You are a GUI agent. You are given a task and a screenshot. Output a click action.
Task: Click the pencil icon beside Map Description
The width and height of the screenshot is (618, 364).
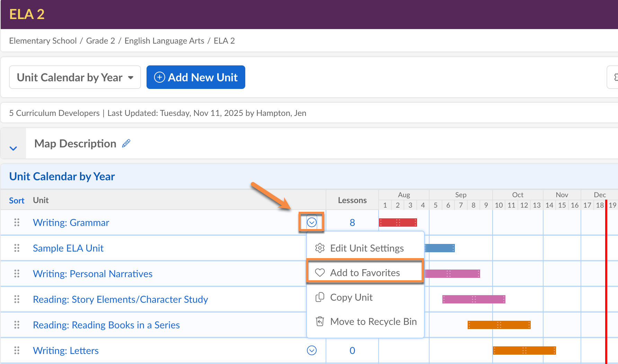[x=126, y=143]
